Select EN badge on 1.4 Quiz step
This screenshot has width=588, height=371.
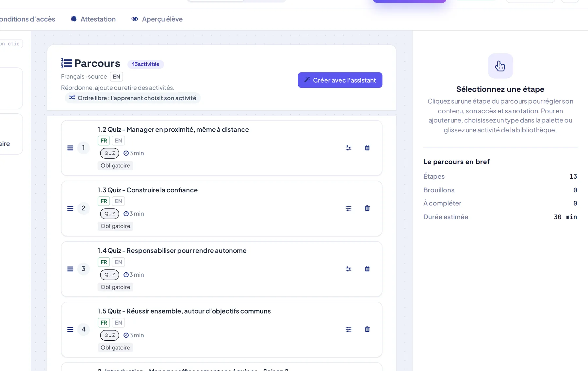pos(118,262)
